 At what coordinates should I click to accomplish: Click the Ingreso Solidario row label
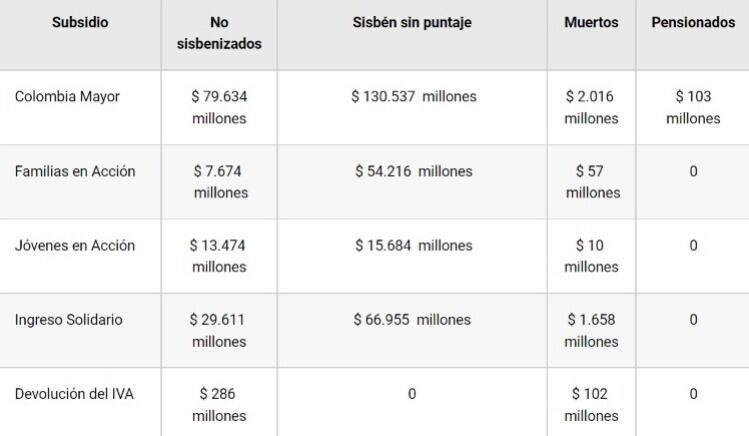click(x=69, y=320)
